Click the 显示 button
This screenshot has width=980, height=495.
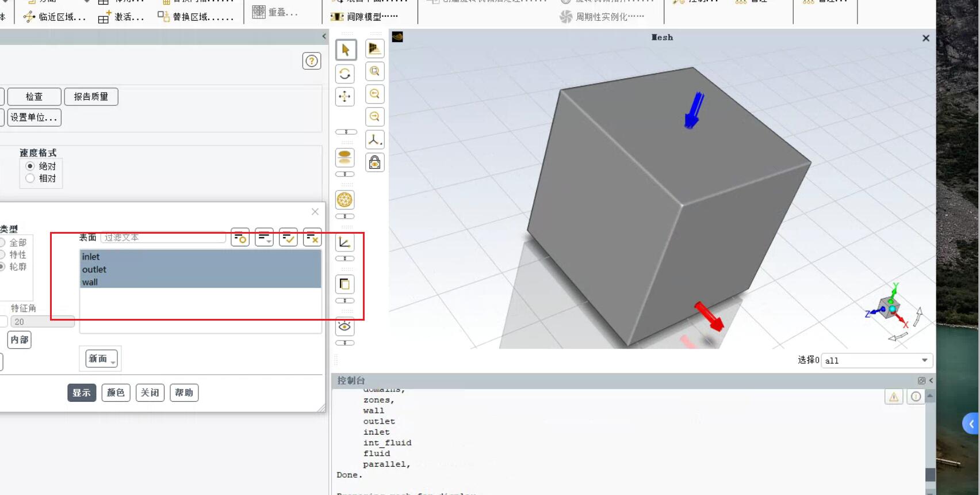pos(82,393)
